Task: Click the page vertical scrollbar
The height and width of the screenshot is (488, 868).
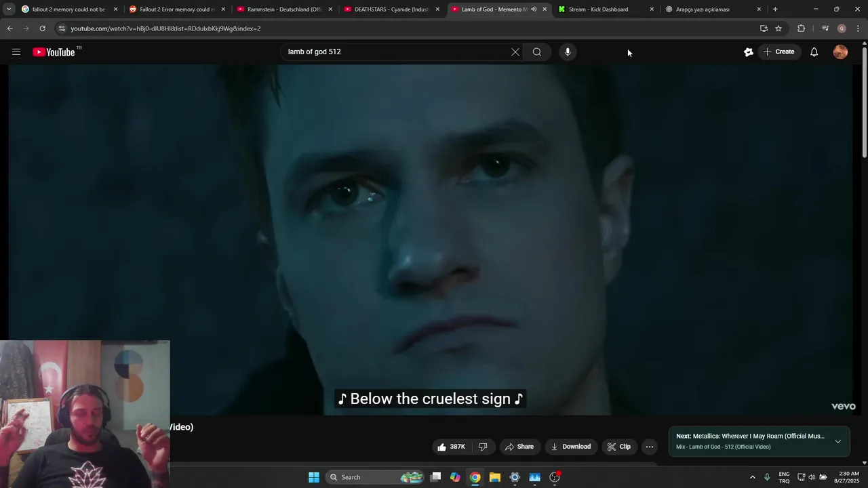Action: point(864,102)
